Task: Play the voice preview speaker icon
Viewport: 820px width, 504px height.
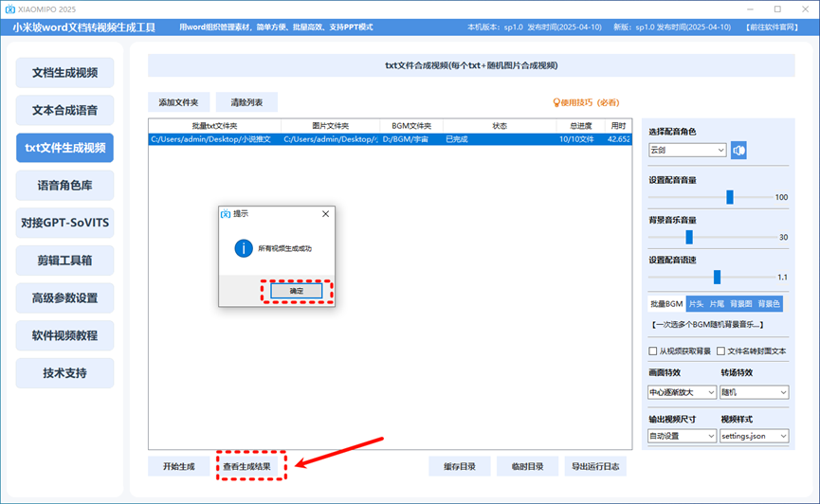Action: click(738, 151)
